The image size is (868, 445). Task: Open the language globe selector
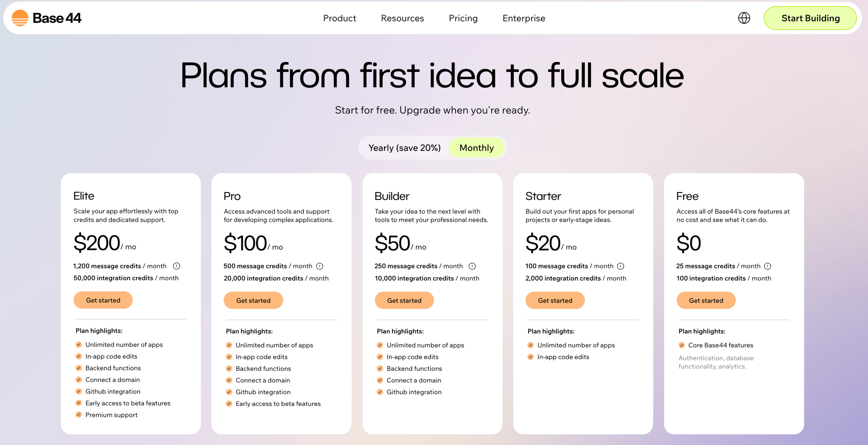(x=744, y=18)
